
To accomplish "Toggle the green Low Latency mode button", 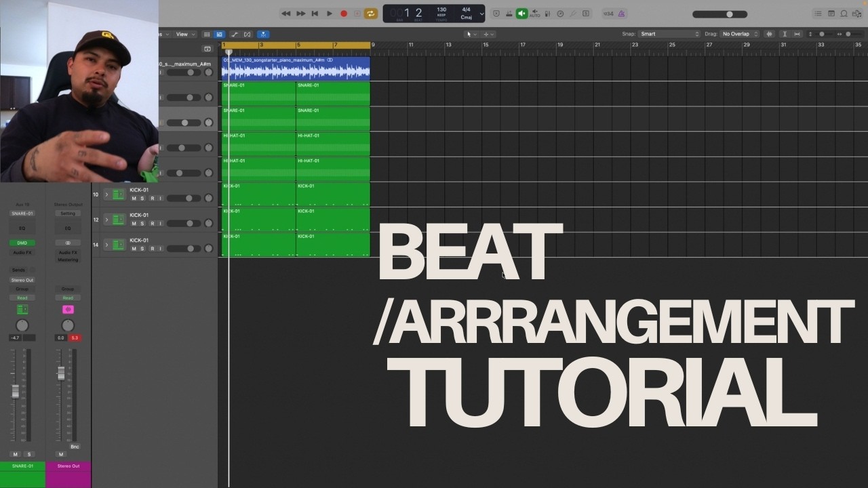I will coord(521,14).
